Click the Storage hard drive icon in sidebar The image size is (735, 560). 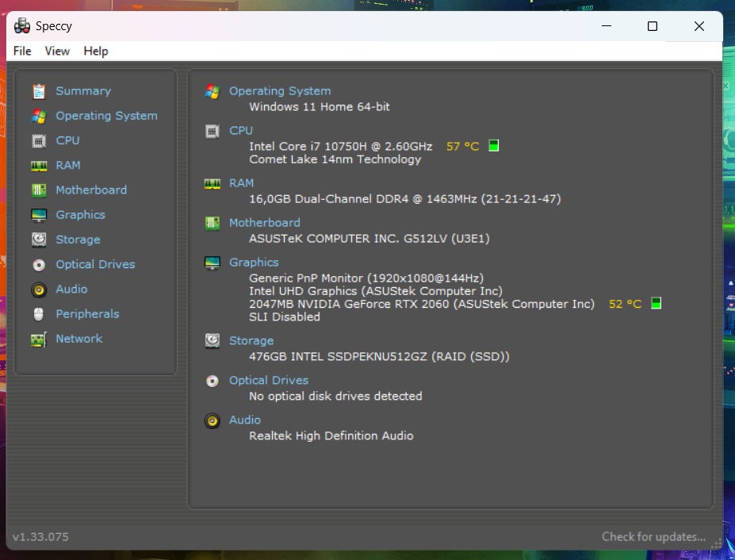coord(39,240)
